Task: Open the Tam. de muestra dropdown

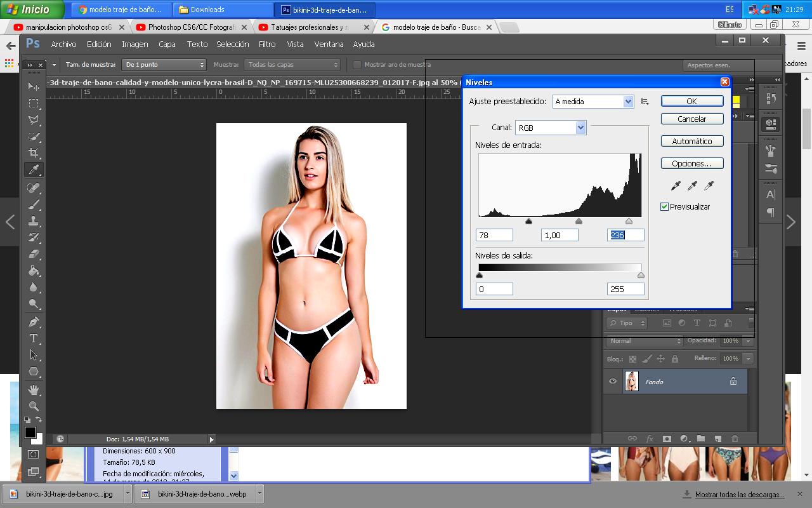Action: 164,65
